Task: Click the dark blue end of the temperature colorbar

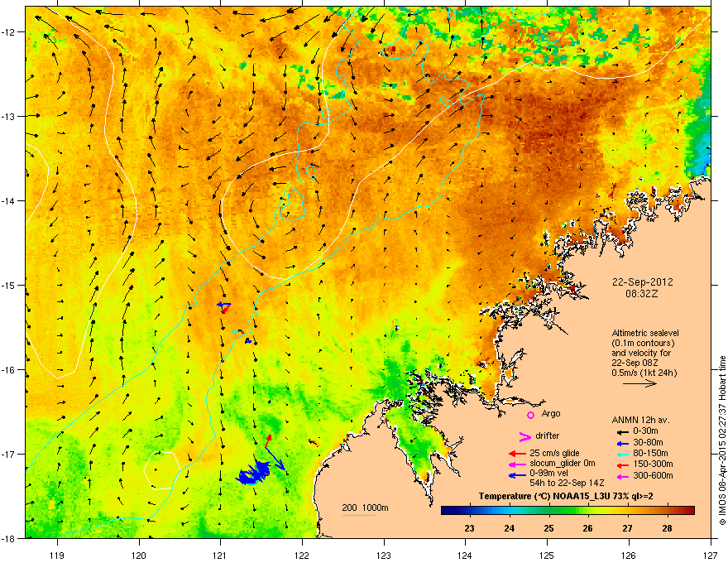Action: click(x=445, y=511)
